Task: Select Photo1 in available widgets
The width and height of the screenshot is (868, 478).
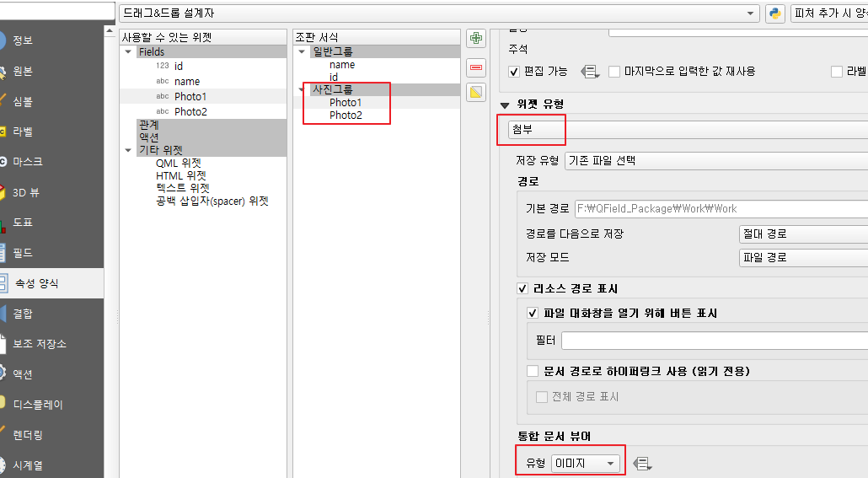Action: (x=190, y=96)
